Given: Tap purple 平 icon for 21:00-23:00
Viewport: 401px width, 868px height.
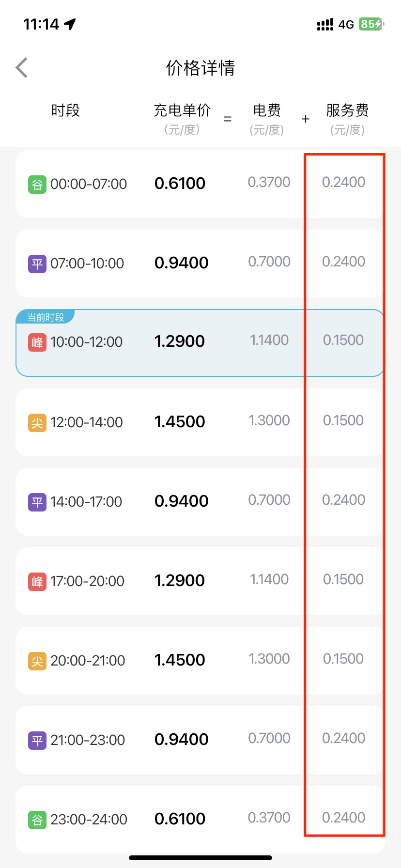Looking at the screenshot, I should click(37, 741).
